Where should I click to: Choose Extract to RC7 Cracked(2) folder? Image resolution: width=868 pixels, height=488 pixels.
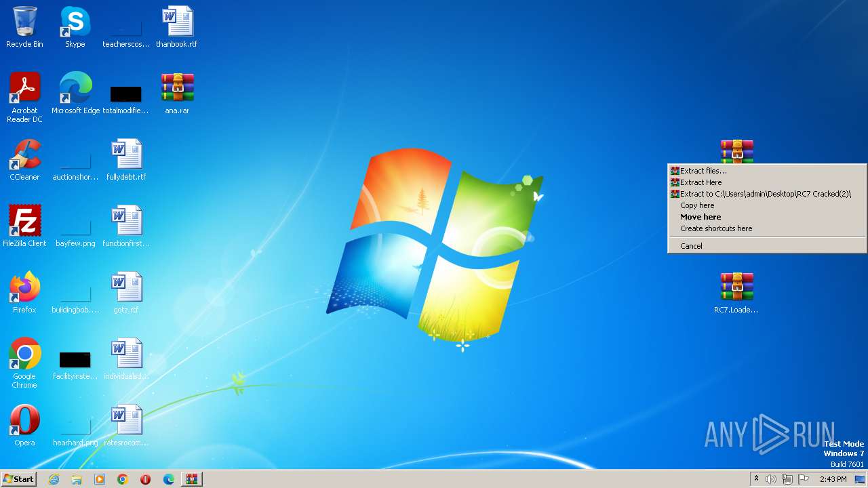(x=767, y=194)
